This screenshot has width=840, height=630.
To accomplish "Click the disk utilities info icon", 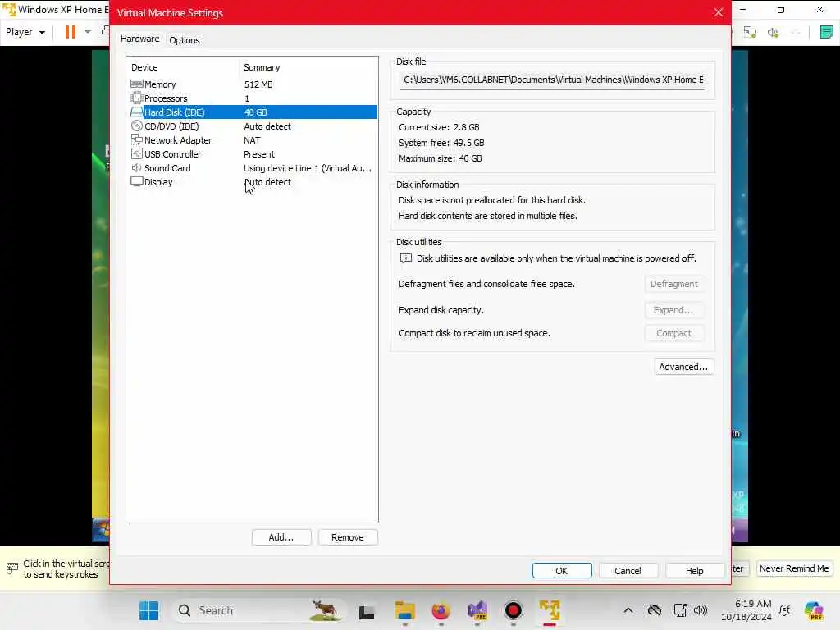I will (x=406, y=258).
